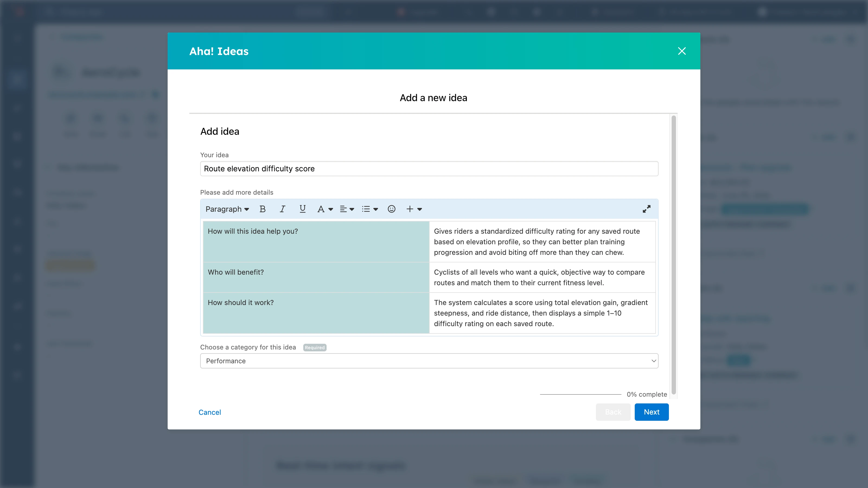Edit the Your idea title field
This screenshot has height=488, width=868.
tap(429, 169)
